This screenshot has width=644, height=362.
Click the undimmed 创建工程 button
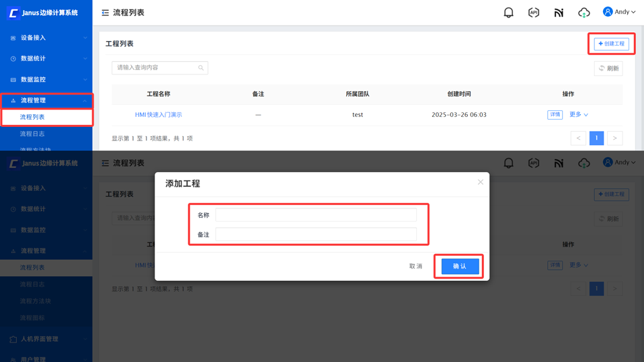coord(611,44)
